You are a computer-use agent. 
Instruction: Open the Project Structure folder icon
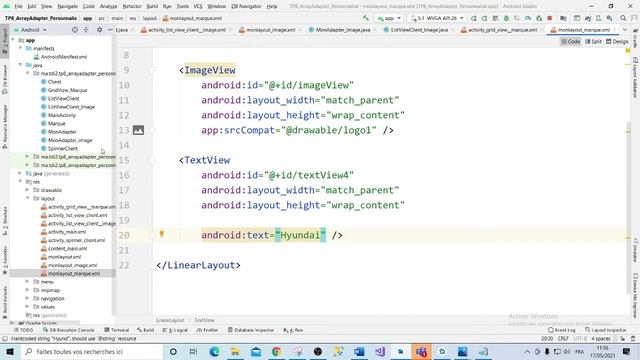[x=563, y=18]
